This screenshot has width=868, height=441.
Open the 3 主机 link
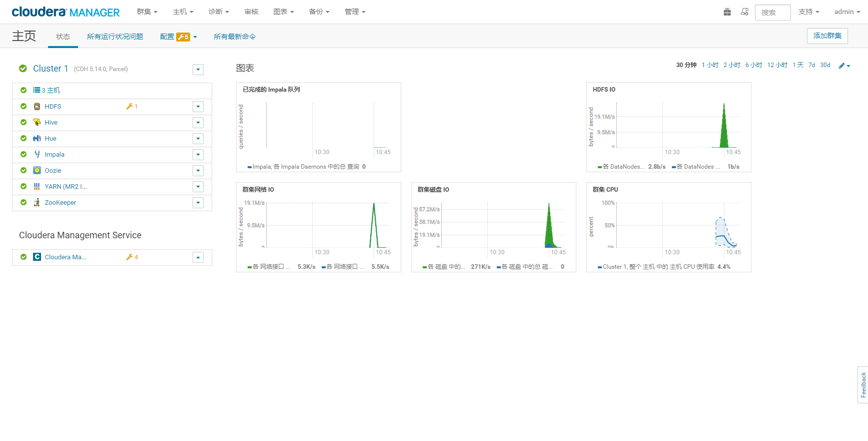click(51, 90)
